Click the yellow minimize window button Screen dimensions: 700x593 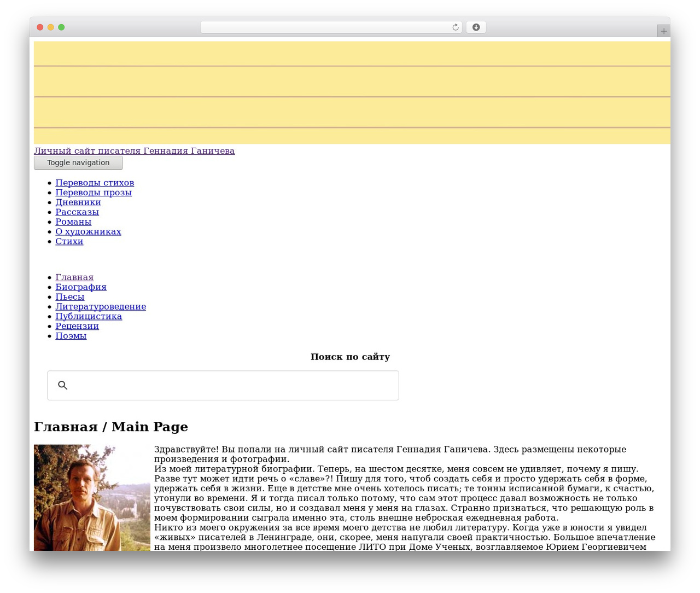coord(51,27)
